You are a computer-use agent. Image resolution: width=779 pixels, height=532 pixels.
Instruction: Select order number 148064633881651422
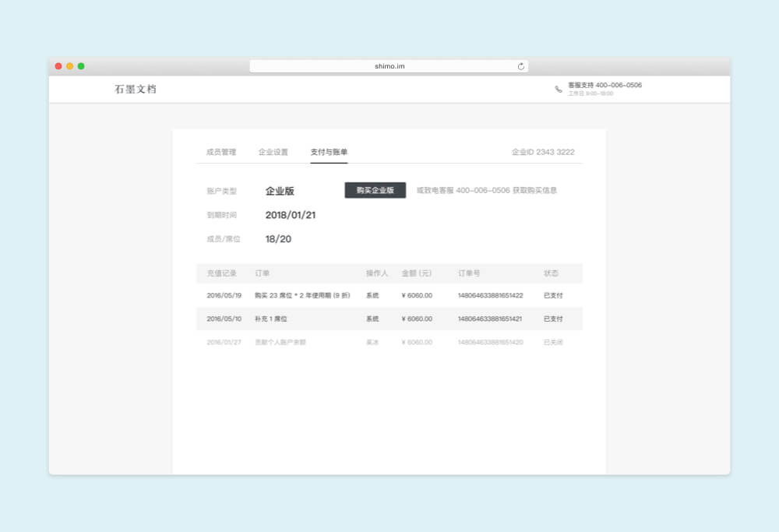[490, 296]
